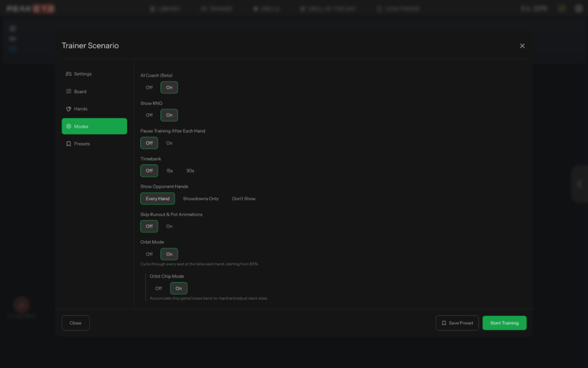Image resolution: width=588 pixels, height=368 pixels.
Task: Select the Modes section in sidebar
Action: tap(94, 126)
